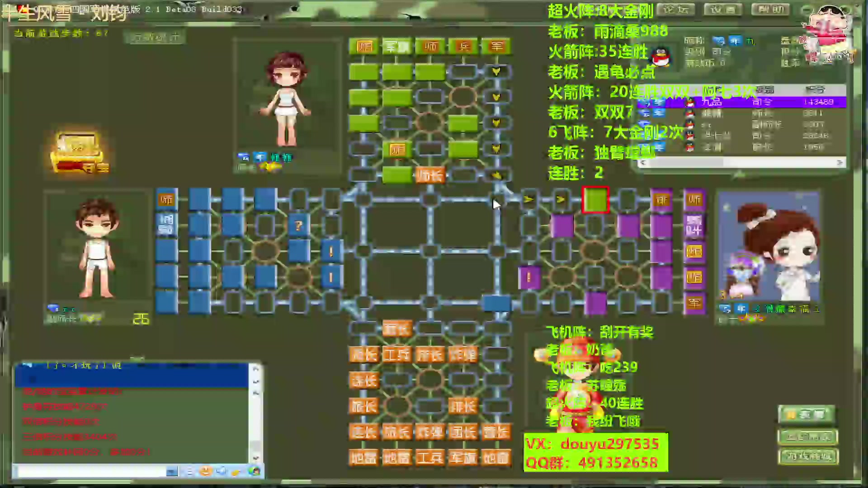Image resolution: width=868 pixels, height=488 pixels.
Task: Click the left player's boy avatar
Action: [x=96, y=249]
